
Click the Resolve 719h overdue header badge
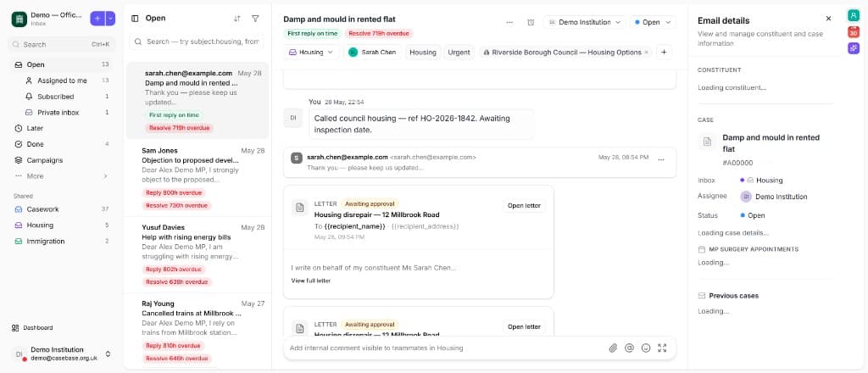(x=379, y=34)
